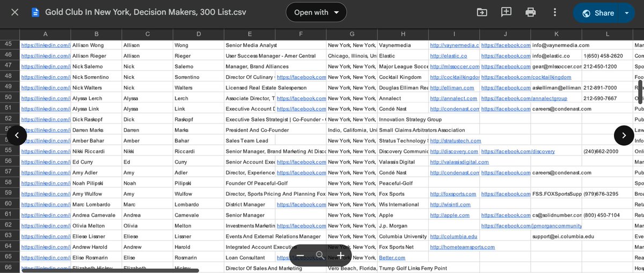Screen dimensions: 644x273
Task: Click the 'Founder Of Peaceful-Golf' cell
Action: coord(255,183)
